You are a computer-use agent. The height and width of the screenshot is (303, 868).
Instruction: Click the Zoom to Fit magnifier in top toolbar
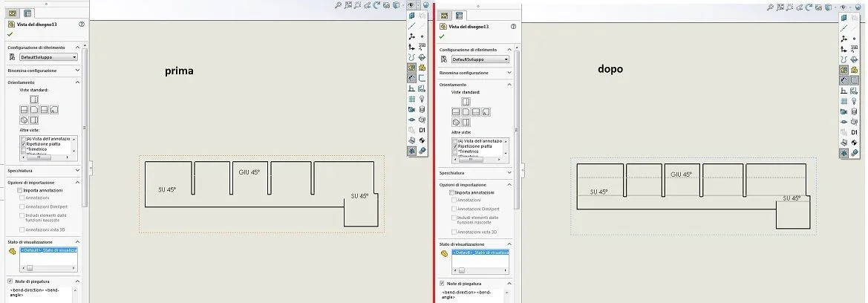[x=338, y=5]
